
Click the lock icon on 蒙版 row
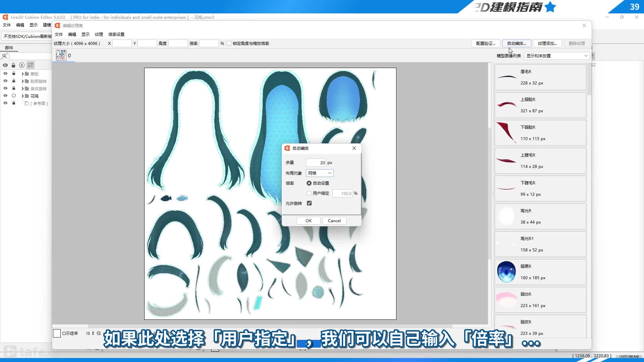click(x=14, y=73)
